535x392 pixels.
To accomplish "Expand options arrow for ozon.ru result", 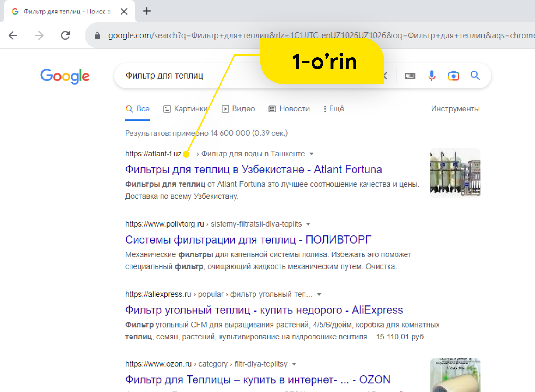I will pos(294,364).
